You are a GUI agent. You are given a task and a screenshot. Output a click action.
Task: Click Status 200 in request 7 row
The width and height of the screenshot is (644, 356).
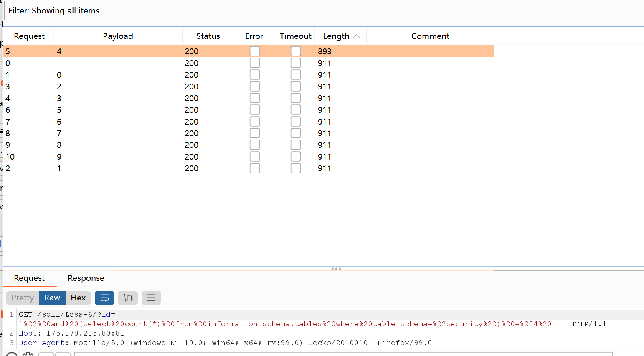(192, 122)
